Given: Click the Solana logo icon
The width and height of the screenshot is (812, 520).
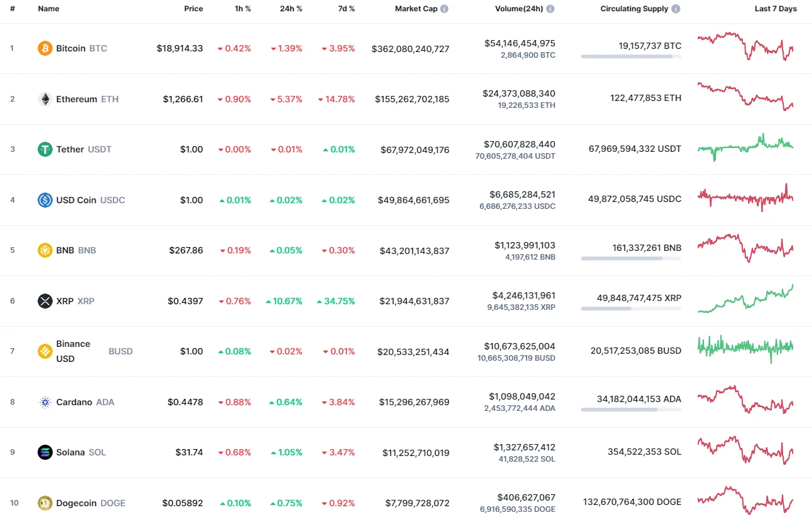Looking at the screenshot, I should (x=44, y=452).
